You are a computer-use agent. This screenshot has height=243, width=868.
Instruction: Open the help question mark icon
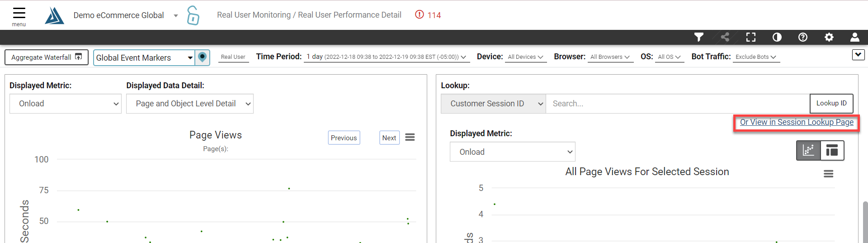pos(803,37)
